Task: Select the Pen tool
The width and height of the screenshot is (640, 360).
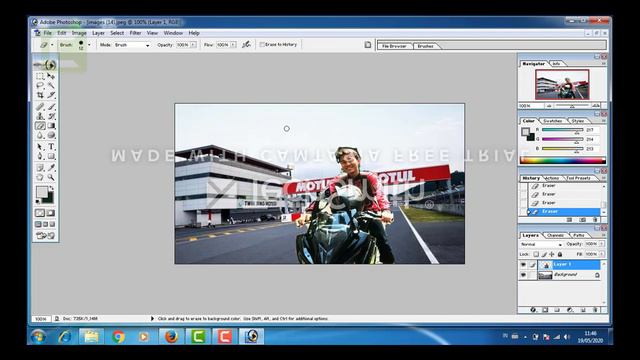Action: pyautogui.click(x=40, y=156)
